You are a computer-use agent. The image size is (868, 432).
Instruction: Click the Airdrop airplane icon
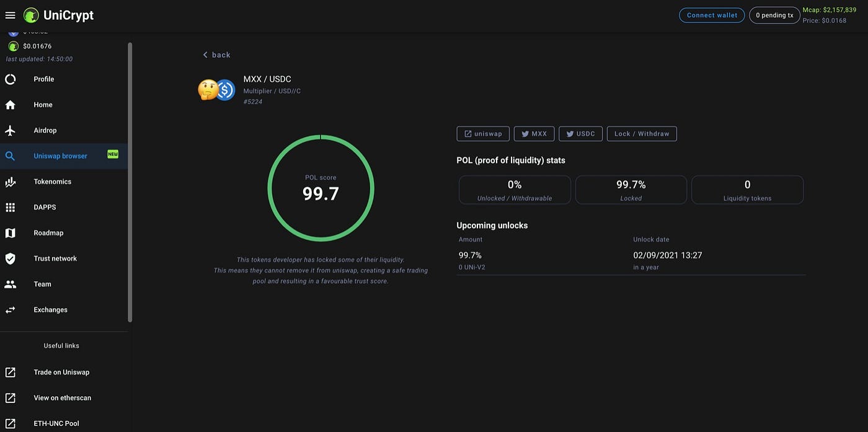(x=10, y=130)
